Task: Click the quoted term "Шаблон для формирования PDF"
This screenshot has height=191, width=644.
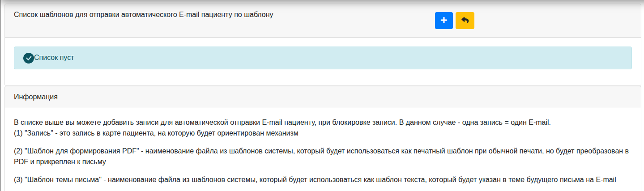Action: (x=83, y=150)
